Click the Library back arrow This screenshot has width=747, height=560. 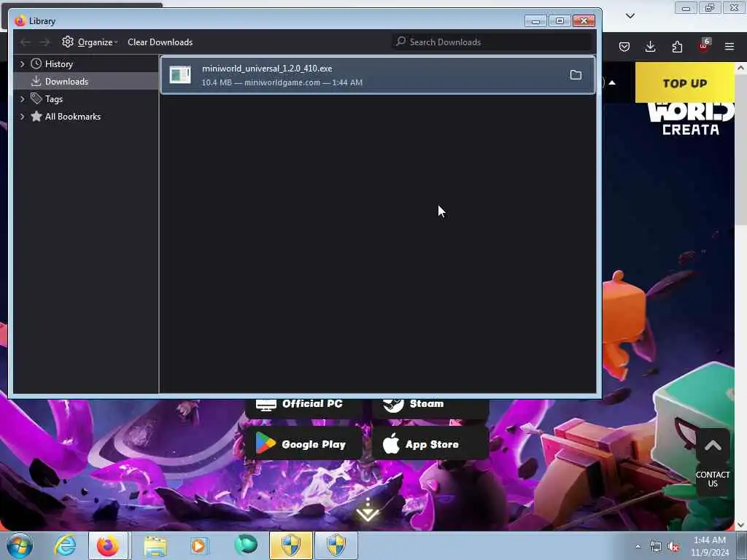coord(26,42)
